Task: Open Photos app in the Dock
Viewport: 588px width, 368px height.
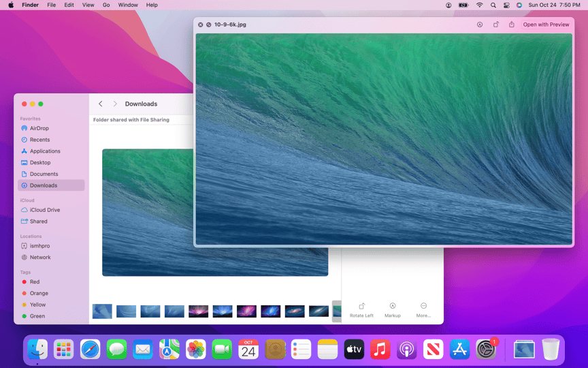Action: point(196,349)
